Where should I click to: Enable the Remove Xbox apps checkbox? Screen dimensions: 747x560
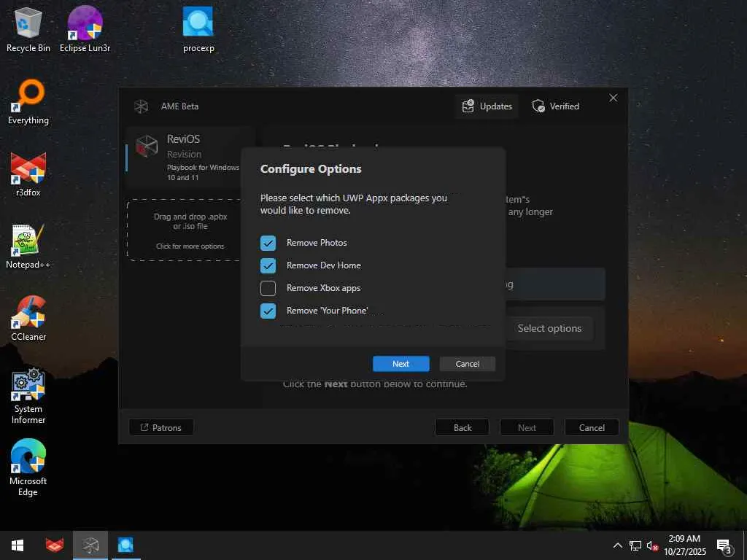(x=268, y=288)
